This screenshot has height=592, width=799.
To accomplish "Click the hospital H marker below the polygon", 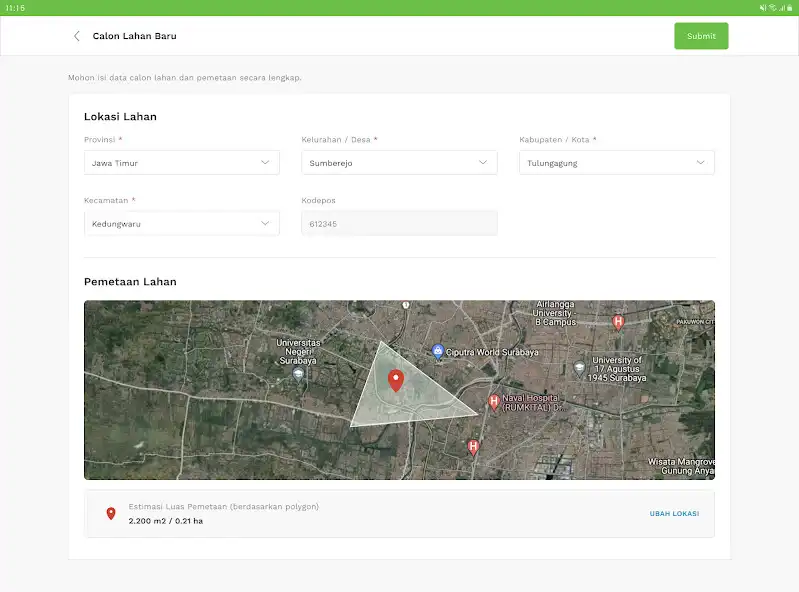I will click(473, 447).
